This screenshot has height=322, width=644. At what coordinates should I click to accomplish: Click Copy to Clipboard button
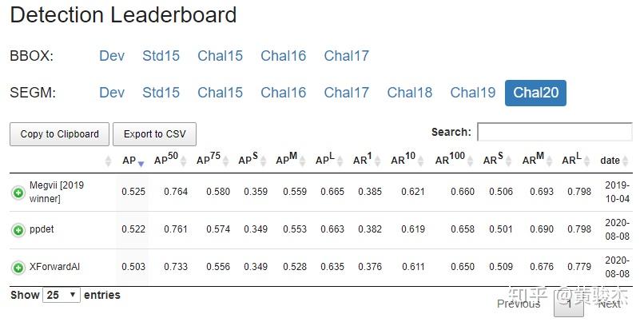(x=60, y=134)
